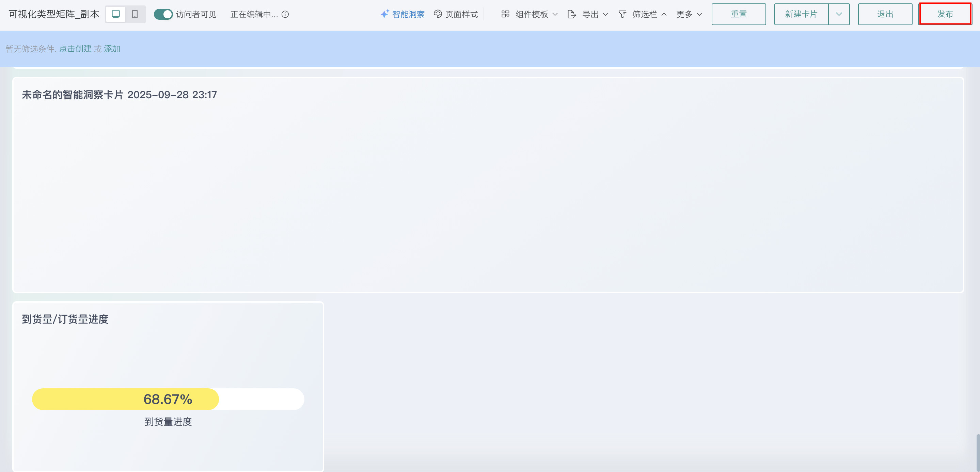Toggle 访问者可见 switch off
This screenshot has width=980, height=472.
click(163, 14)
